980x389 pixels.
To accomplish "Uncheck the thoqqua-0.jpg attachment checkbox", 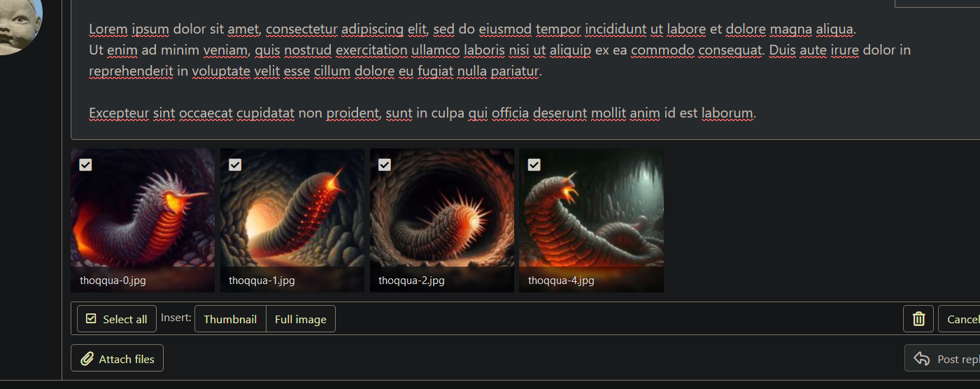I will coord(85,164).
